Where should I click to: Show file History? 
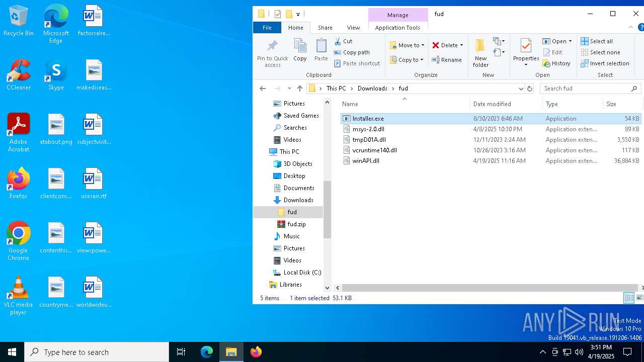tap(556, 63)
